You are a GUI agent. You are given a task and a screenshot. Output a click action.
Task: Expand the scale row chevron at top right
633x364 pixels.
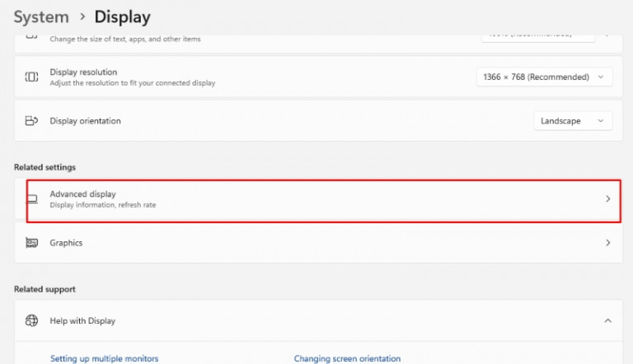[x=607, y=36]
